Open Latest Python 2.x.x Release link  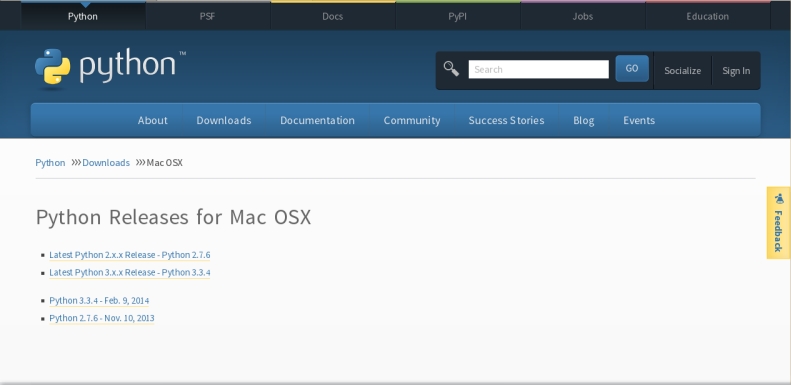coord(130,255)
